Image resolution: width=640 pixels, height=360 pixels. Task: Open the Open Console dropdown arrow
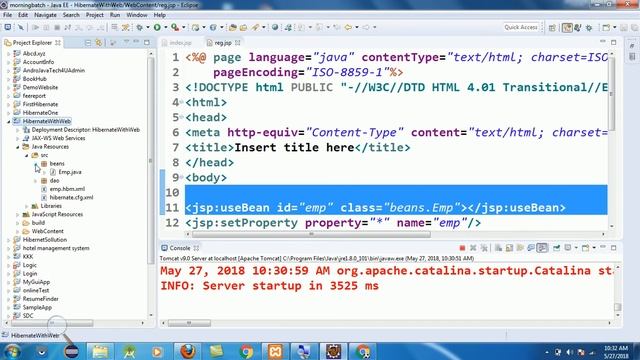pyautogui.click(x=594, y=248)
